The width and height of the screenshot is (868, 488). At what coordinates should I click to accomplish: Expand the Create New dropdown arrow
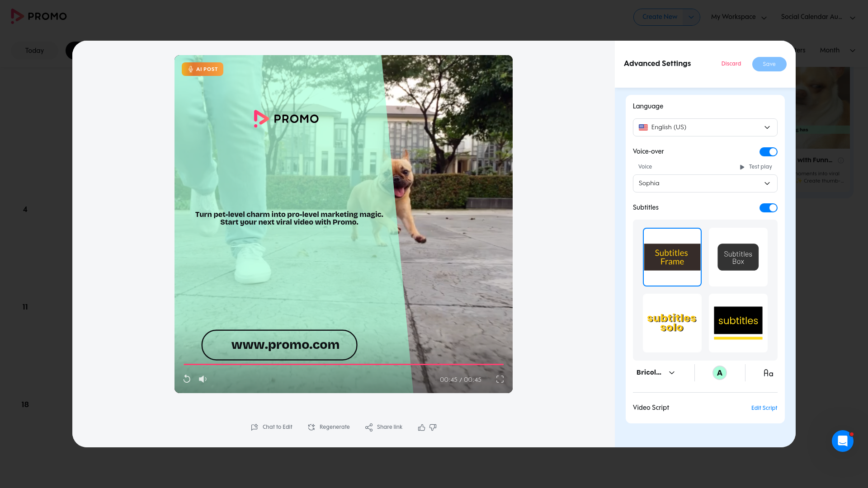coord(691,17)
